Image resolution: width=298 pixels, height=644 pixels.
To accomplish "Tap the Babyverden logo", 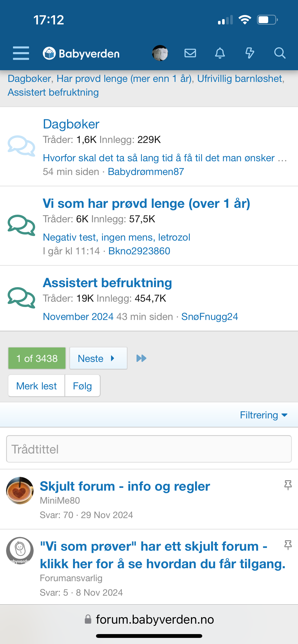I will pyautogui.click(x=81, y=53).
